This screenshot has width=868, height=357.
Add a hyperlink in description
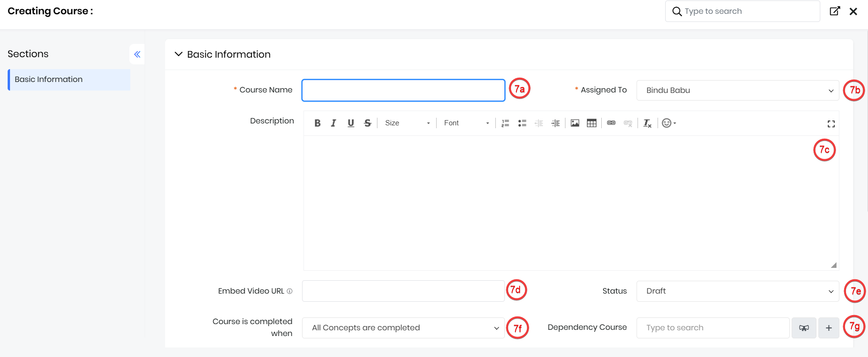[611, 123]
